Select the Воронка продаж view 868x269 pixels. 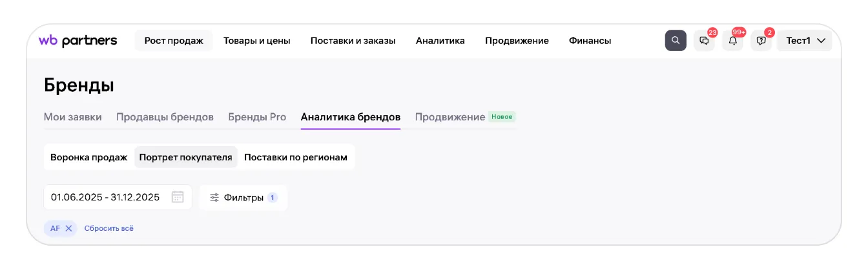(89, 157)
